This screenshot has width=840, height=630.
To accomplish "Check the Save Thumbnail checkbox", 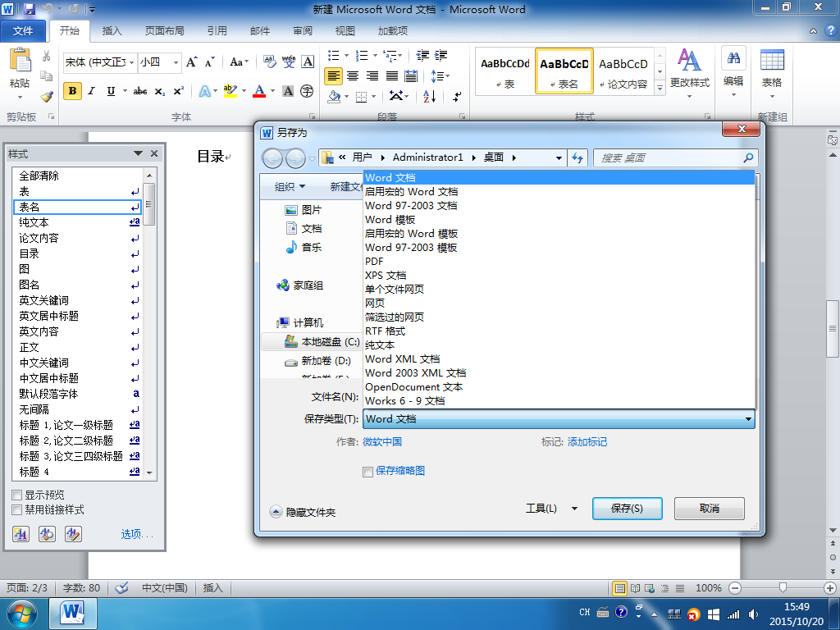I will coord(367,472).
